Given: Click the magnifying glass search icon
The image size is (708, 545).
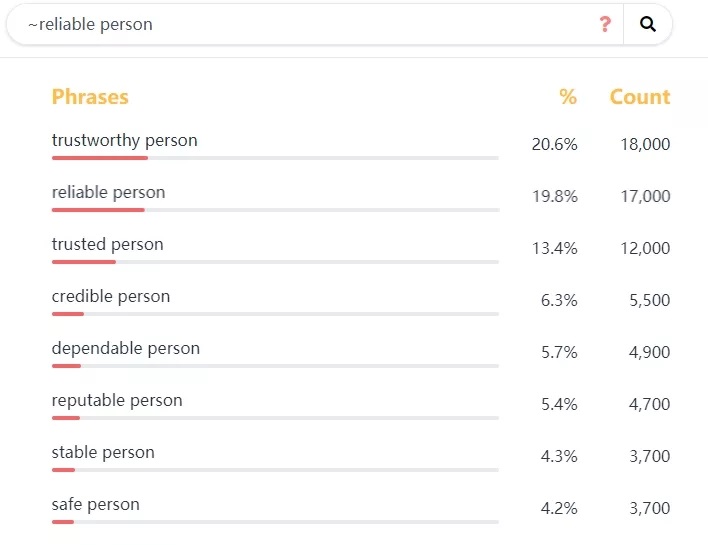Looking at the screenshot, I should [x=648, y=24].
